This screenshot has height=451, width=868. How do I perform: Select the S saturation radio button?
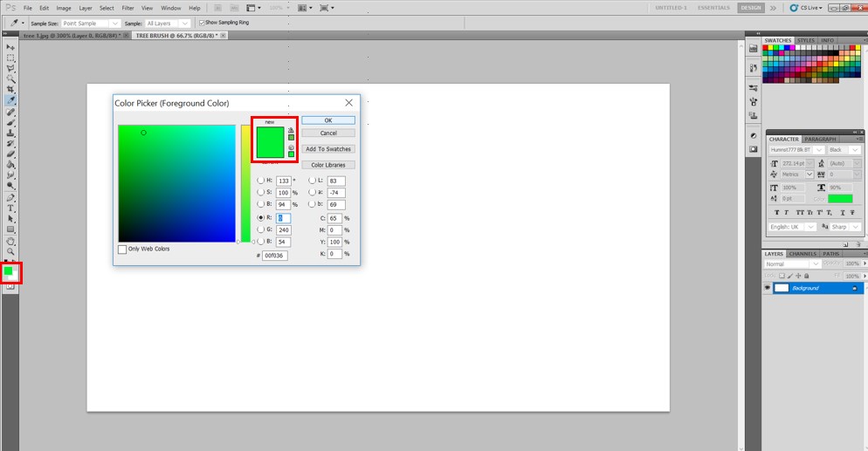click(x=261, y=192)
